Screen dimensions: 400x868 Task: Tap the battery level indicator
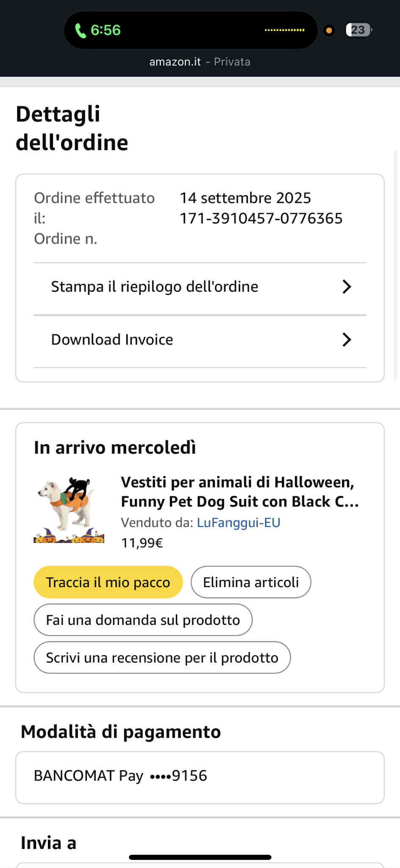tap(358, 30)
